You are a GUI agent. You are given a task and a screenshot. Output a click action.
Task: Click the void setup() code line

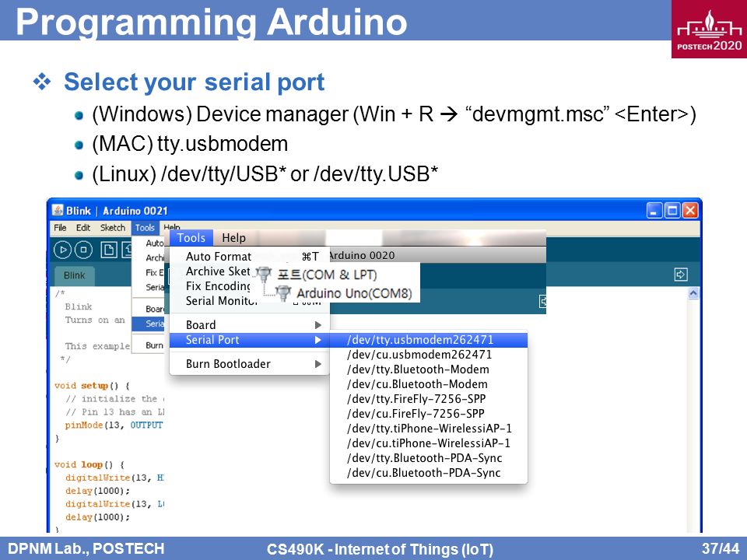(x=92, y=386)
